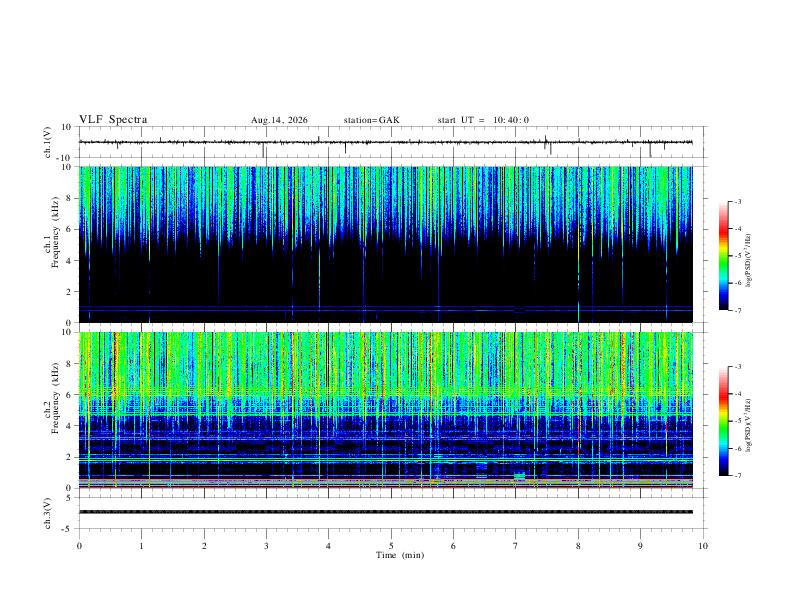Click the ch.1 upper color scale bar
Image resolution: width=792 pixels, height=612 pixels.
pos(723,256)
